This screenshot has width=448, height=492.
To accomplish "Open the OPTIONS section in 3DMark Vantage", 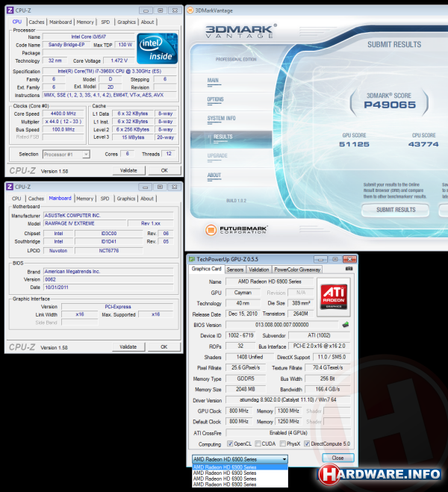I will [215, 99].
